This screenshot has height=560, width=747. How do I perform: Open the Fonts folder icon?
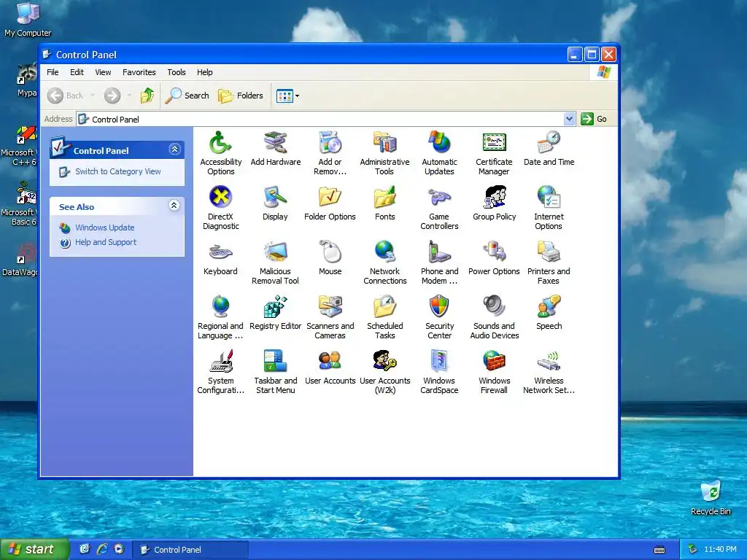385,197
